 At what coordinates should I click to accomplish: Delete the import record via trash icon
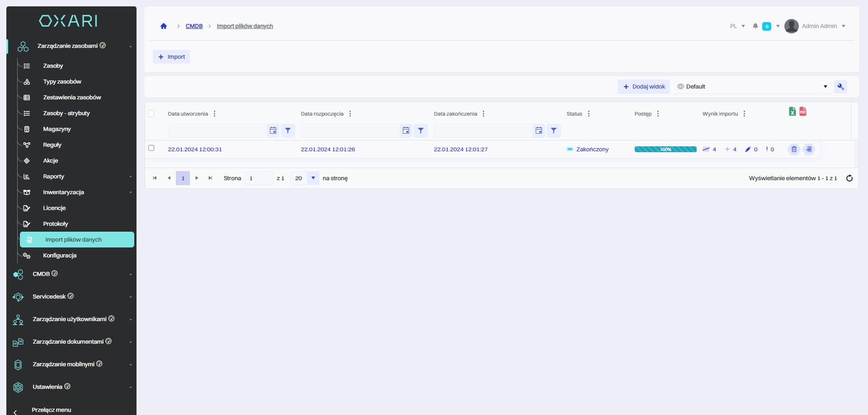[x=794, y=149]
